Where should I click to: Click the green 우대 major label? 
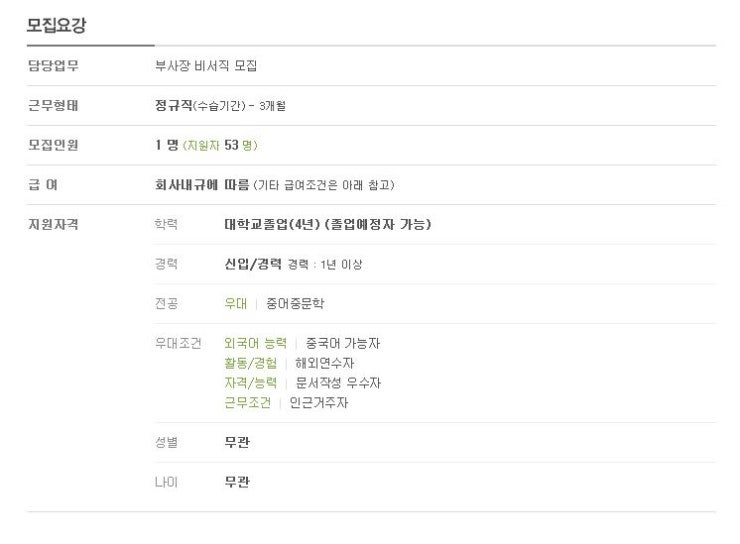click(x=235, y=303)
